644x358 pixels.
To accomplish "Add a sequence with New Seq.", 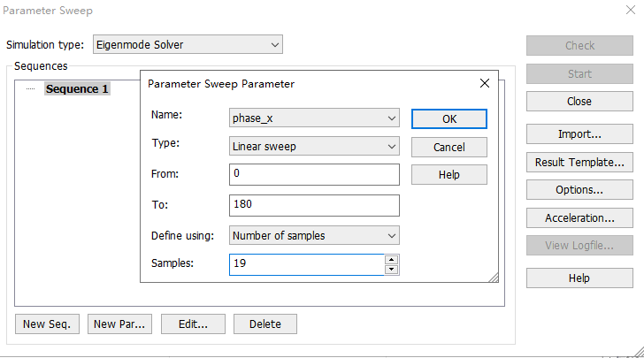I will (47, 324).
